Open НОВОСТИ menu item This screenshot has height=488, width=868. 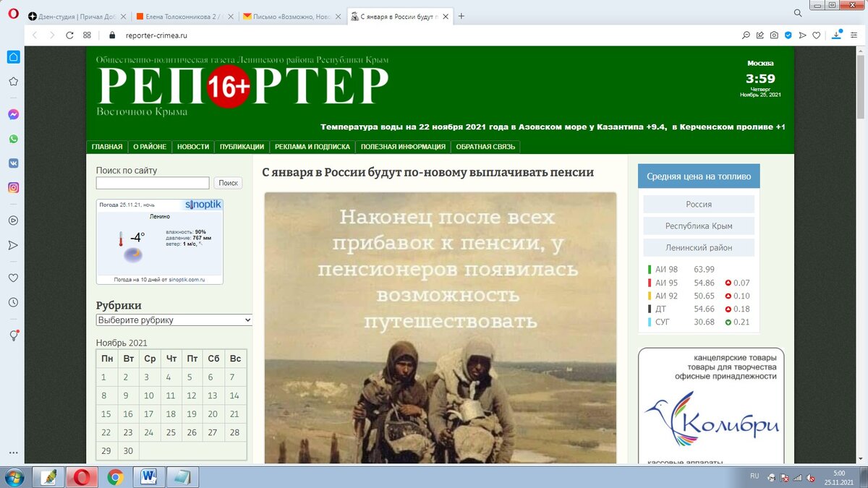[x=193, y=147]
